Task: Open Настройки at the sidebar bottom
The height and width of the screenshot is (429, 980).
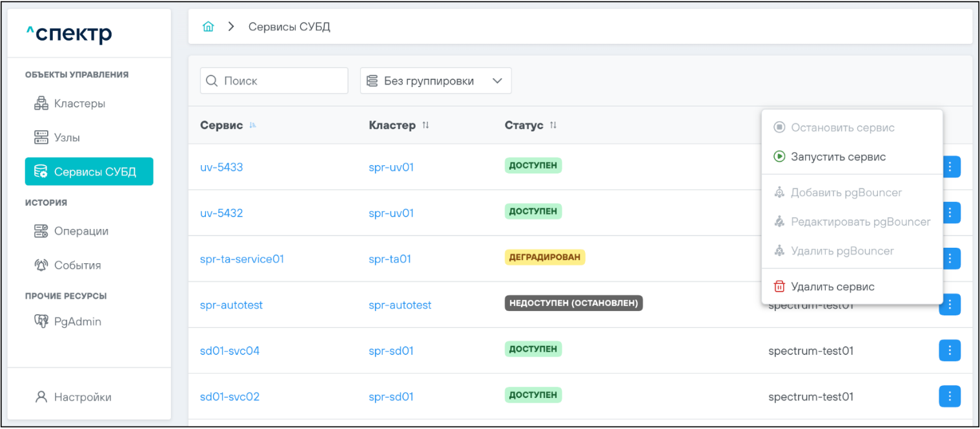Action: click(x=73, y=397)
